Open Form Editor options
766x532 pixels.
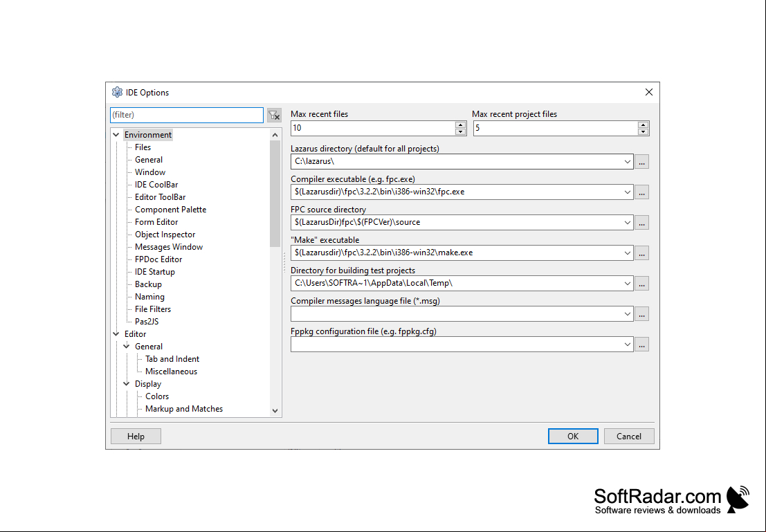coord(156,222)
